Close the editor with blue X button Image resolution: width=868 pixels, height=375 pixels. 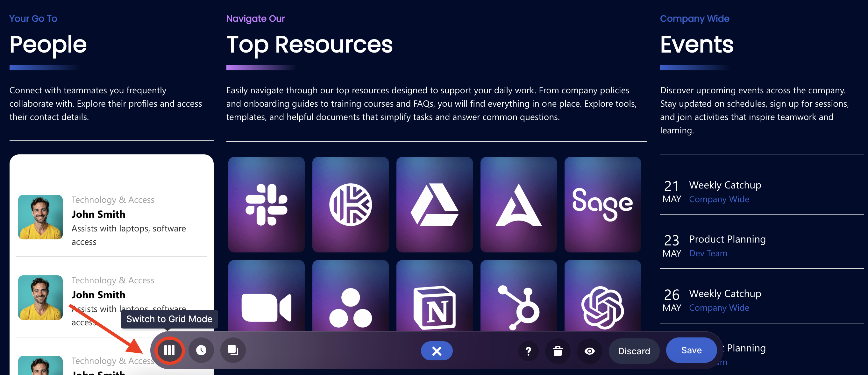tap(436, 351)
